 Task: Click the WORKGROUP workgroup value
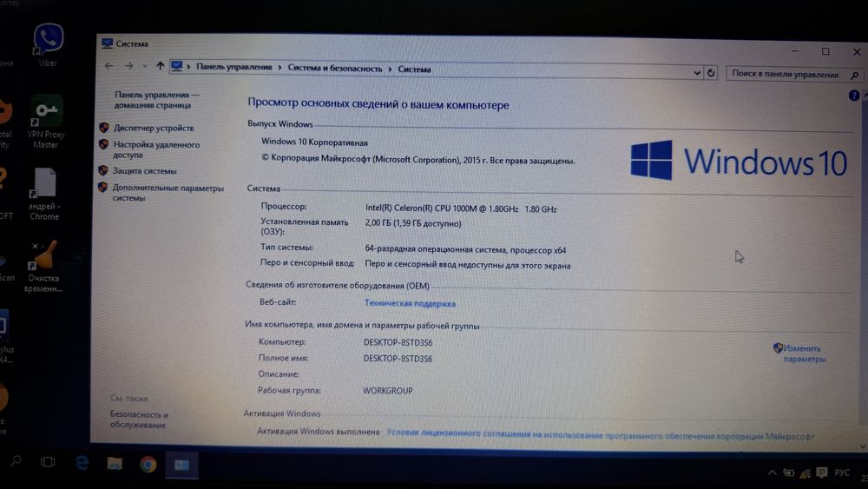point(387,391)
